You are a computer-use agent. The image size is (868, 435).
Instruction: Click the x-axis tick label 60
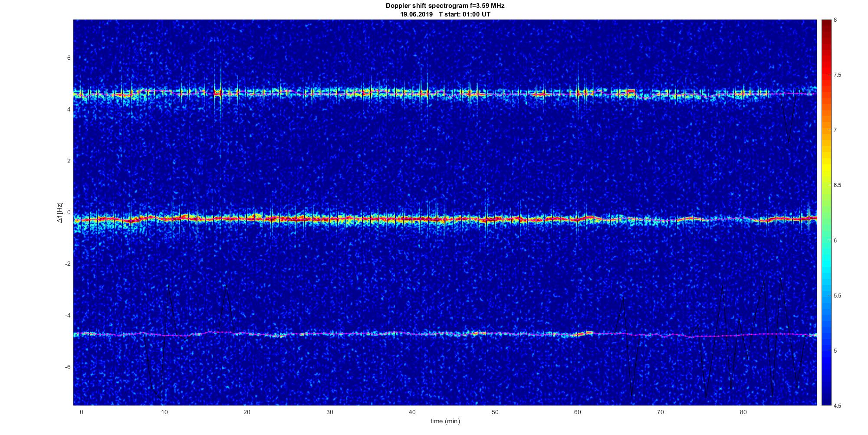coord(578,412)
